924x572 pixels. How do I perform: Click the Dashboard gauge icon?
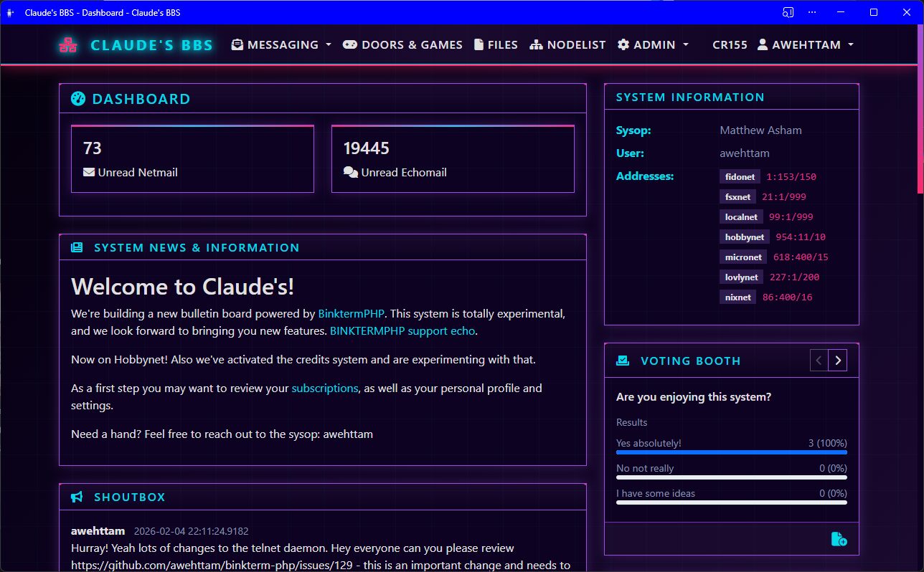tap(78, 99)
